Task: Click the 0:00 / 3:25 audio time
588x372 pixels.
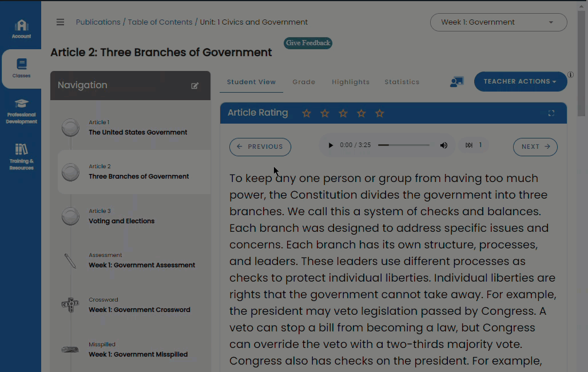Action: 355,145
